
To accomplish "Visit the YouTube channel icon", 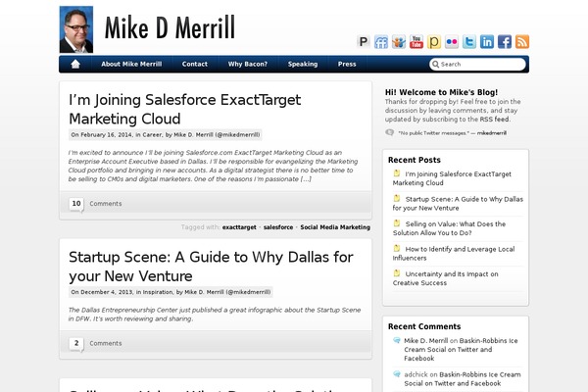I will click(x=416, y=41).
